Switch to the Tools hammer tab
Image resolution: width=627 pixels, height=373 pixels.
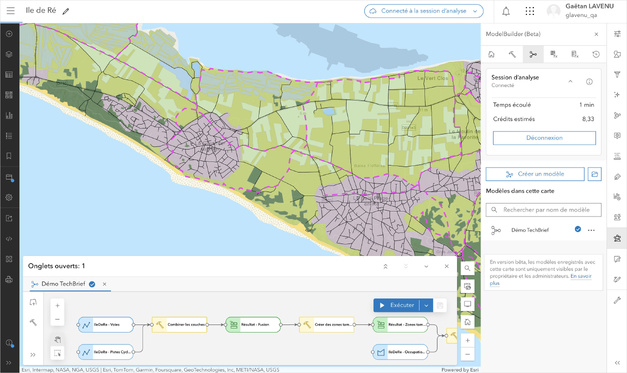[x=512, y=54]
